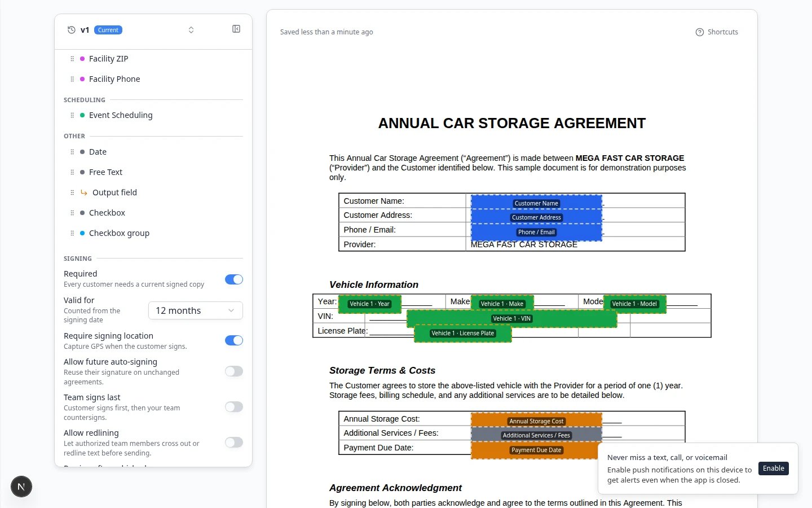Select the Checkbox field item
The height and width of the screenshot is (508, 812).
[107, 213]
